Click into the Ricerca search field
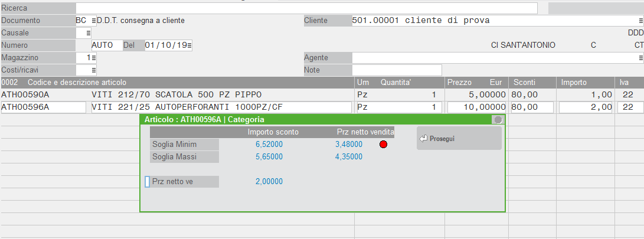644x239 pixels. pyautogui.click(x=306, y=8)
